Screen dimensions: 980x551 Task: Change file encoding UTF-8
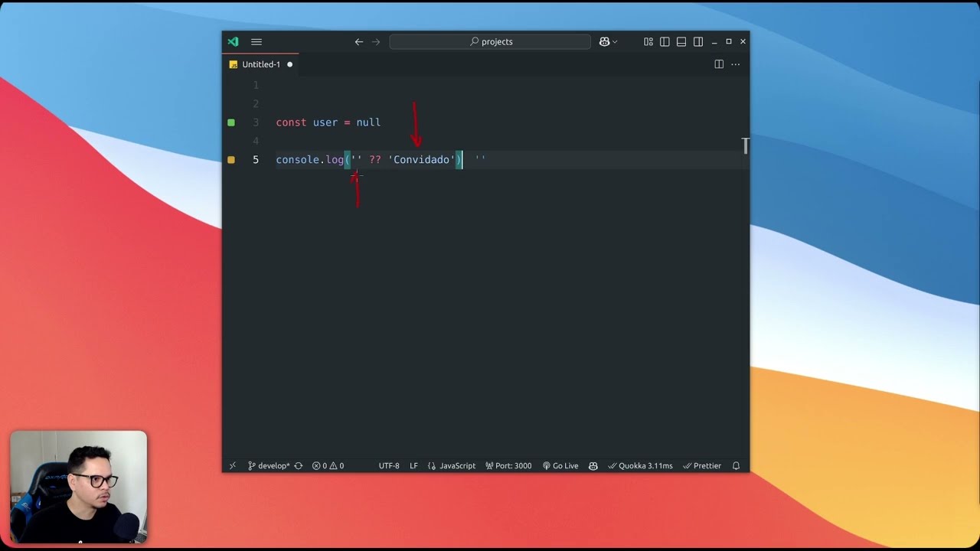click(389, 465)
